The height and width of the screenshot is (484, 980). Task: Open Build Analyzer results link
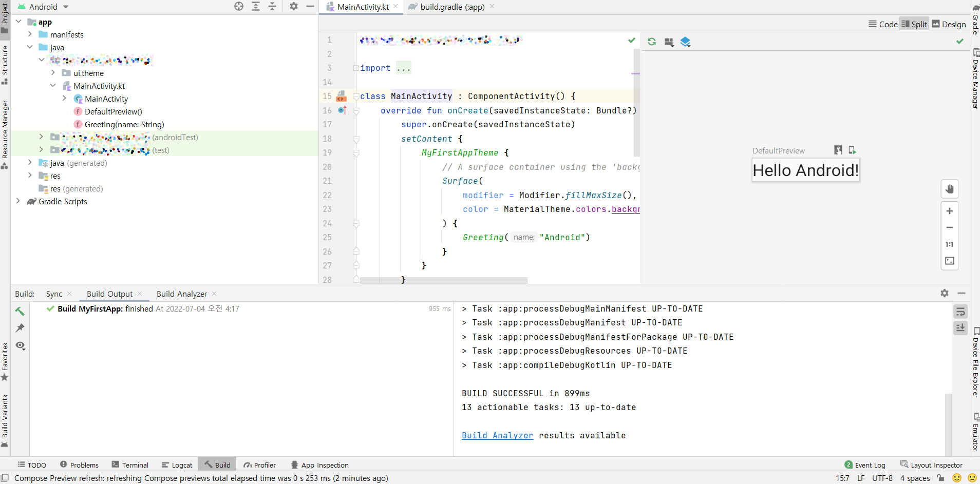497,435
